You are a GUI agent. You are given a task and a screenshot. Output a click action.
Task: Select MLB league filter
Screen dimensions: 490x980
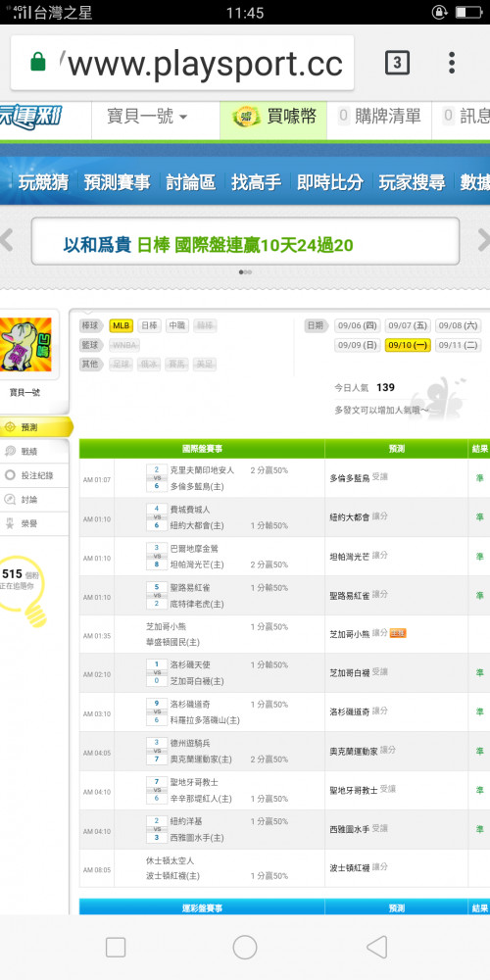121,325
